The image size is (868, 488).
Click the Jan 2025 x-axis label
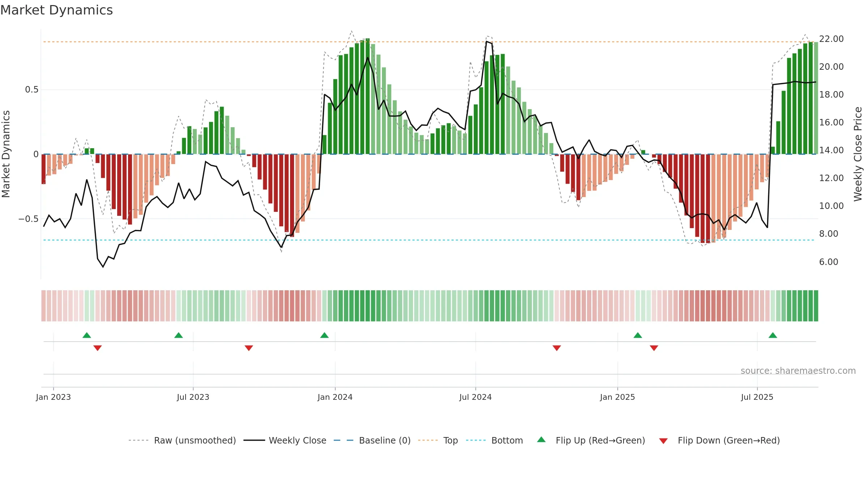point(618,397)
